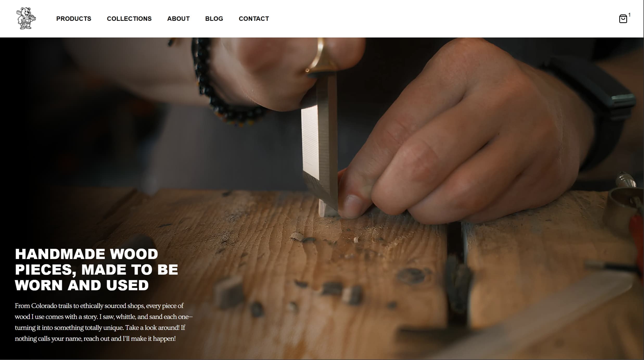Go to the COLLECTIONS page
The width and height of the screenshot is (644, 360).
coord(129,19)
